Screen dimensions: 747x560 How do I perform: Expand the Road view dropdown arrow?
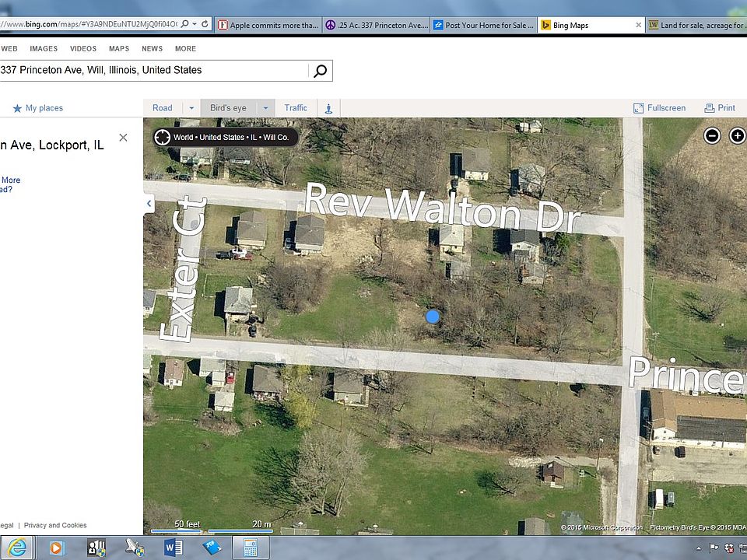pyautogui.click(x=191, y=108)
